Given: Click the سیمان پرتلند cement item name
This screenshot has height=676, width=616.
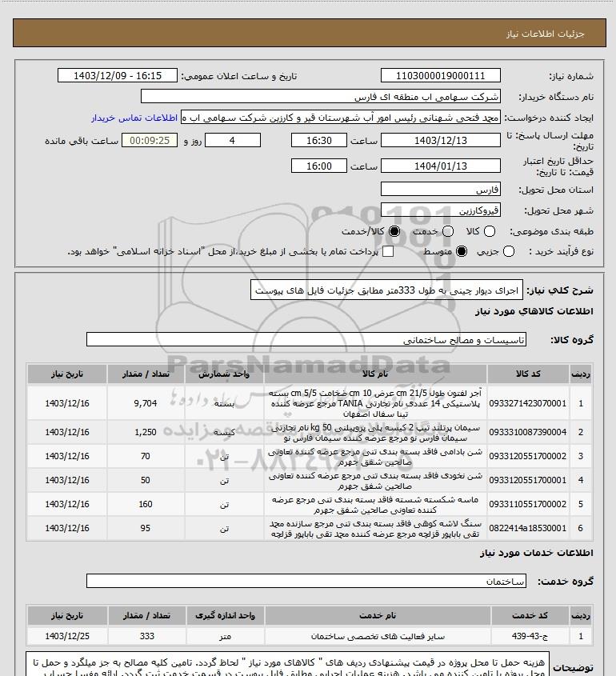Looking at the screenshot, I should pos(375,433).
